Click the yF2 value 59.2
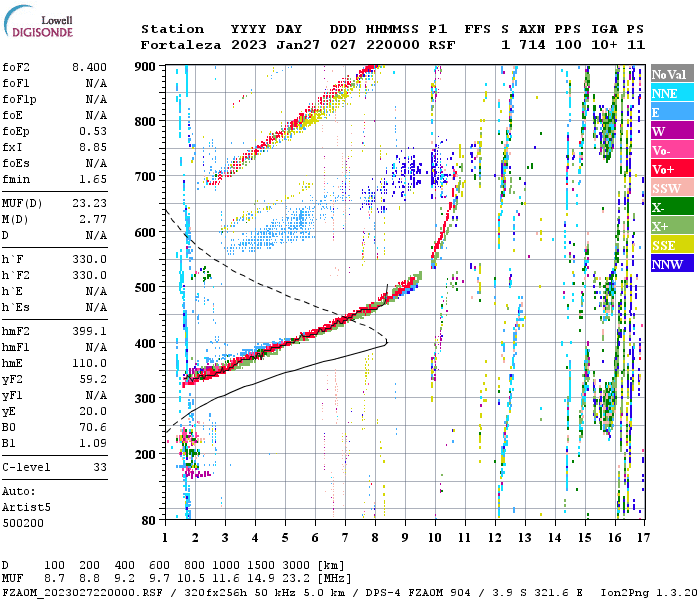This screenshot has height=600, width=700. [x=93, y=379]
